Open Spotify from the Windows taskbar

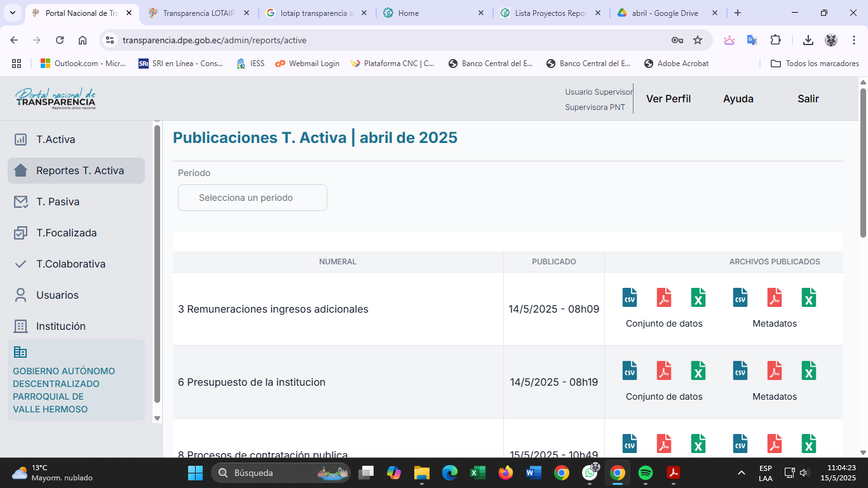pos(645,473)
